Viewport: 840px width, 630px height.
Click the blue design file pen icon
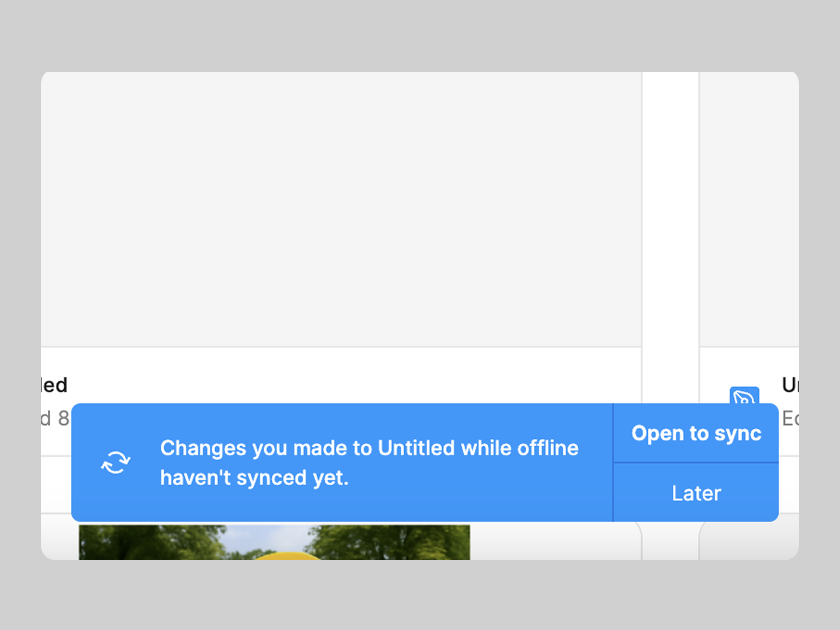tap(744, 396)
